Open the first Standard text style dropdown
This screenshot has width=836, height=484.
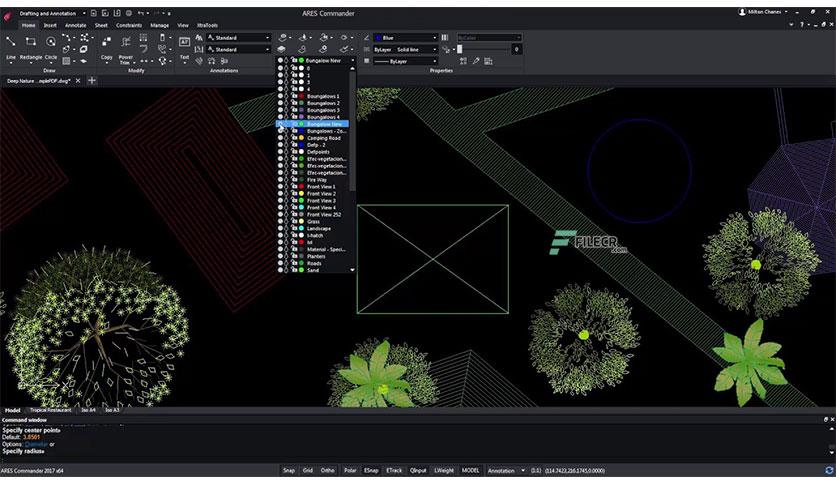[x=238, y=37]
